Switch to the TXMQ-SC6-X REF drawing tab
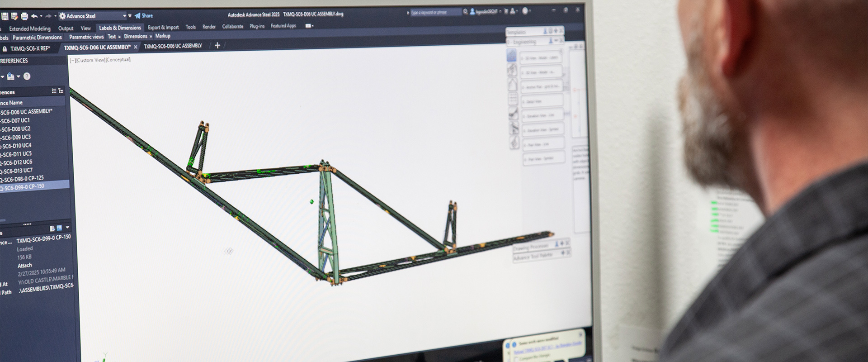Viewport: 868px width, 362px height. click(x=29, y=48)
